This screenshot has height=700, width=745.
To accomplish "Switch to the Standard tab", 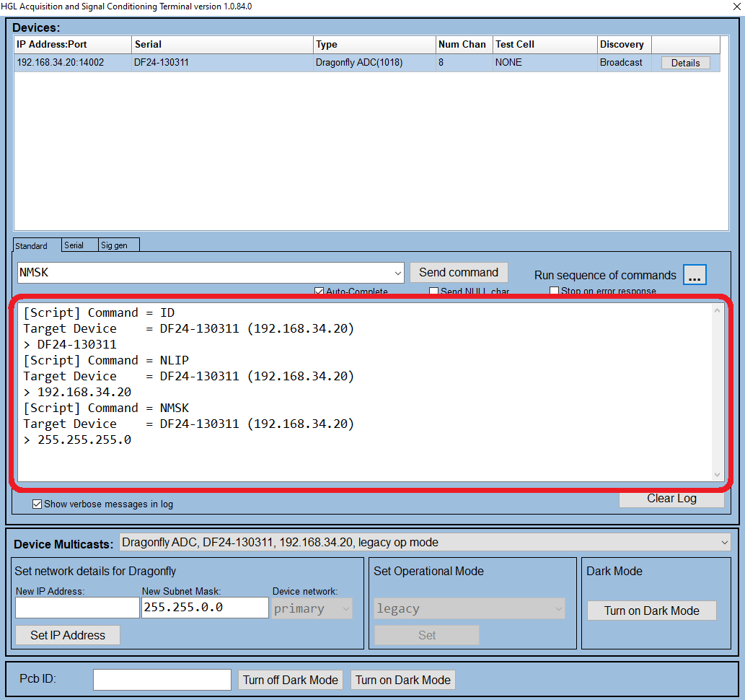I will pos(37,245).
